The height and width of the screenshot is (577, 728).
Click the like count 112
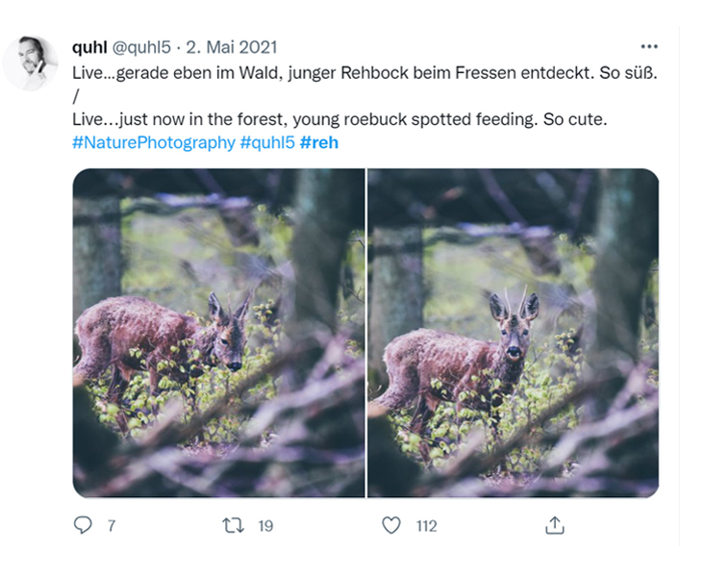coord(426,526)
